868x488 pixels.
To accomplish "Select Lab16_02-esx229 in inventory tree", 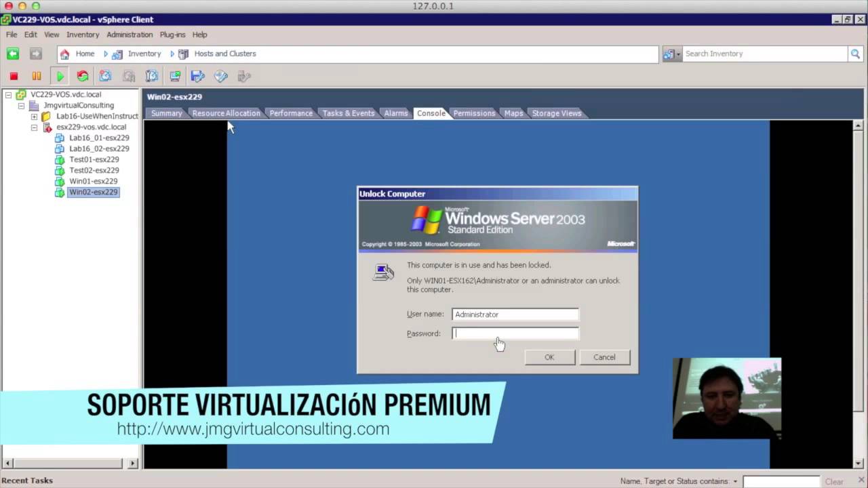I will pyautogui.click(x=99, y=149).
